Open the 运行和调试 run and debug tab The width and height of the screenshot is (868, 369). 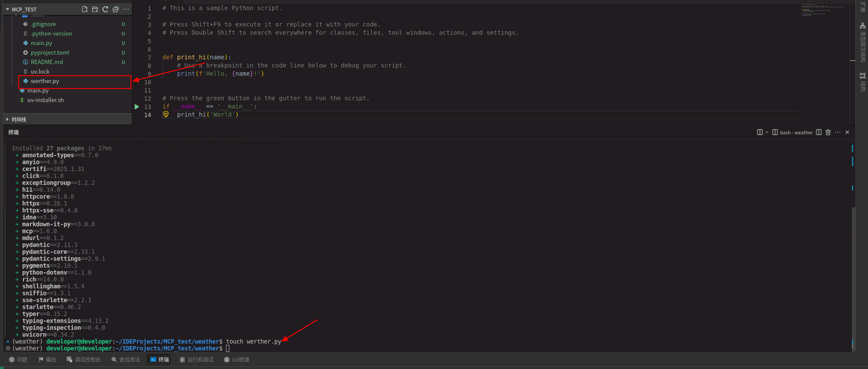click(196, 360)
